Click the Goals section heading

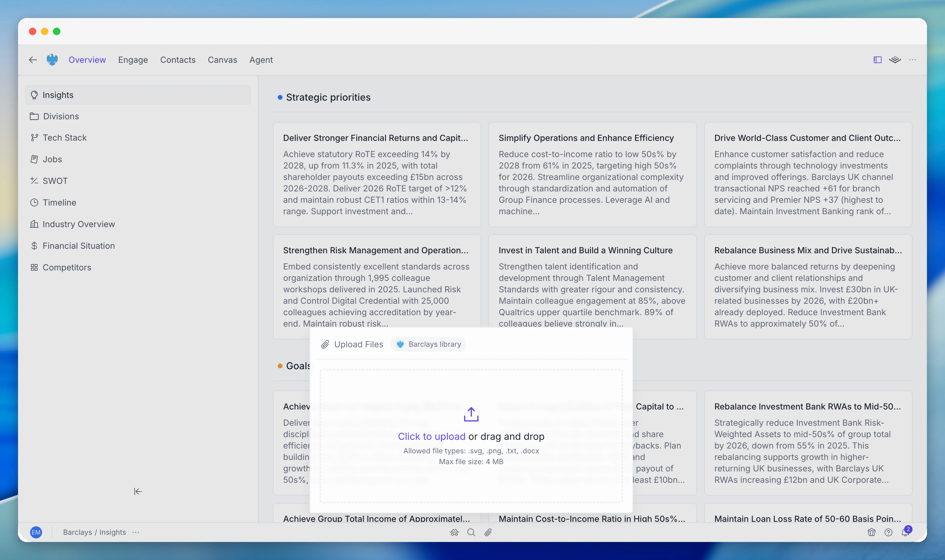coord(298,366)
